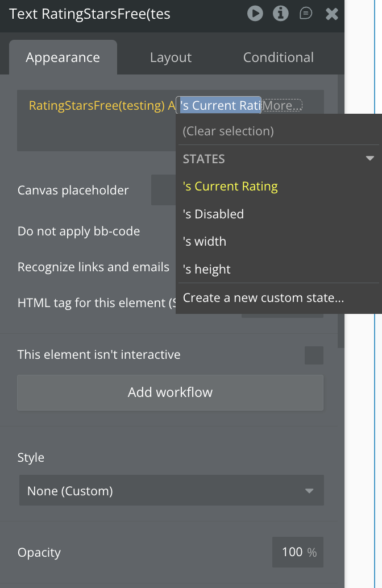Select the Appearance tab
382x588 pixels.
[63, 57]
